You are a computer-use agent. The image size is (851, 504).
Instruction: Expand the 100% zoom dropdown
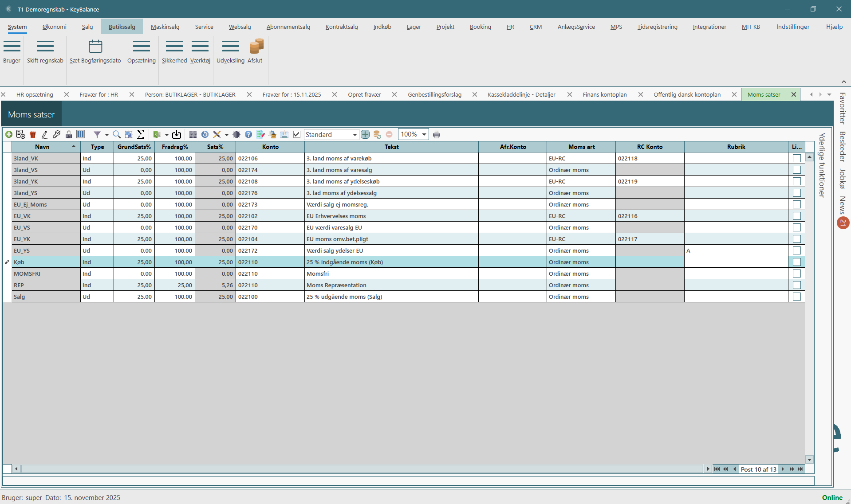pyautogui.click(x=424, y=135)
